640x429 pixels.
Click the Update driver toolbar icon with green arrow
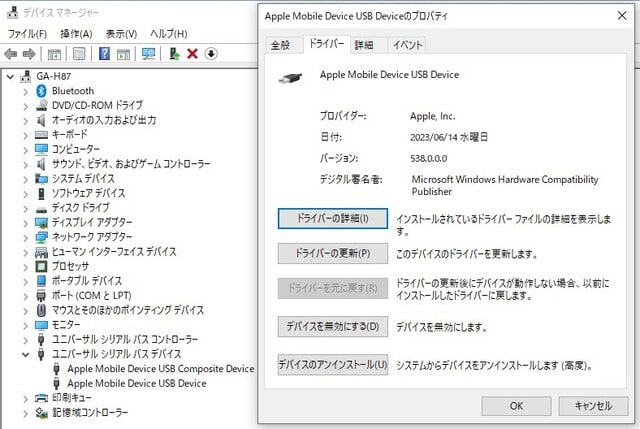coord(174,53)
